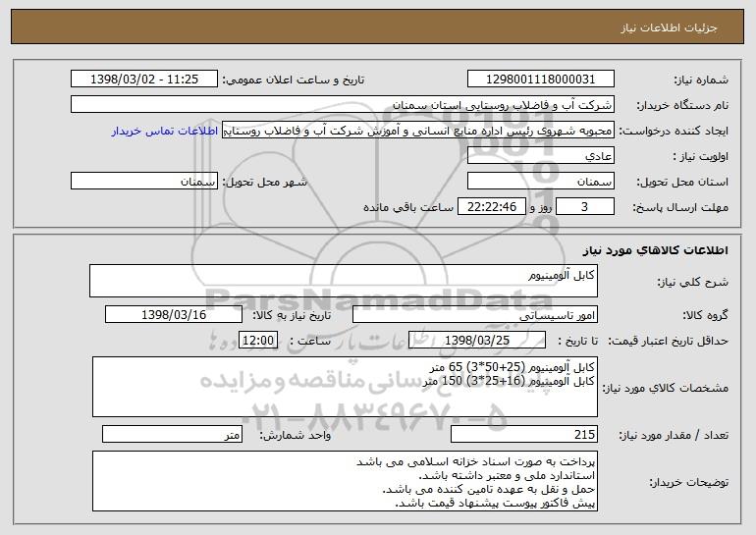The height and width of the screenshot is (535, 756).
Task: Select the remaining time field 22:22:46
Action: [x=491, y=207]
